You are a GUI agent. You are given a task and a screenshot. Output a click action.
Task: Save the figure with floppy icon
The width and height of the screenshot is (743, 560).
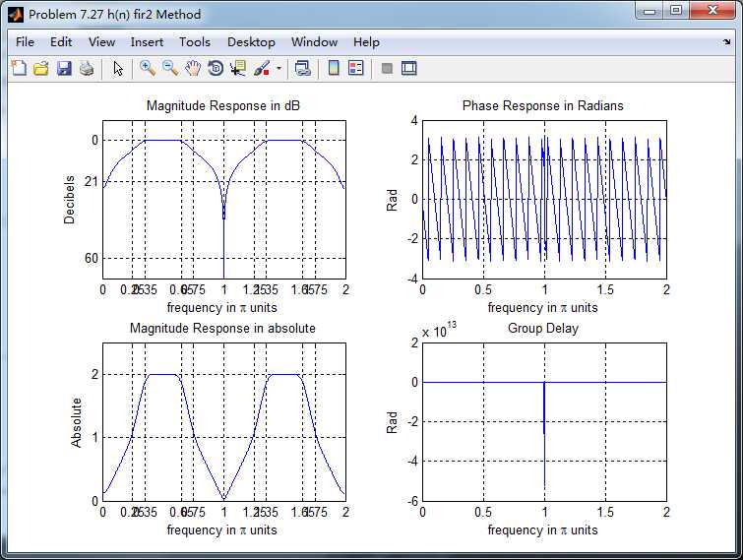point(64,68)
